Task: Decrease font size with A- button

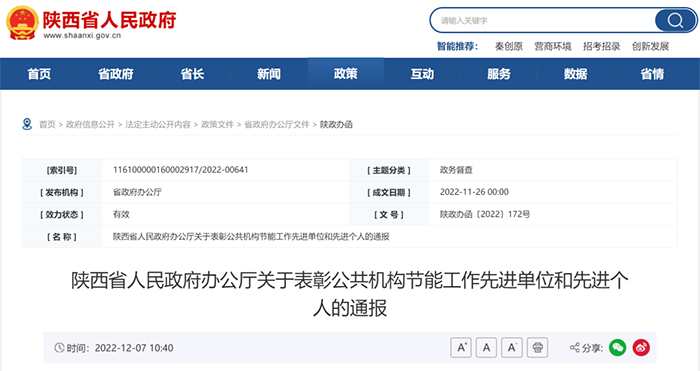Action: (512, 347)
